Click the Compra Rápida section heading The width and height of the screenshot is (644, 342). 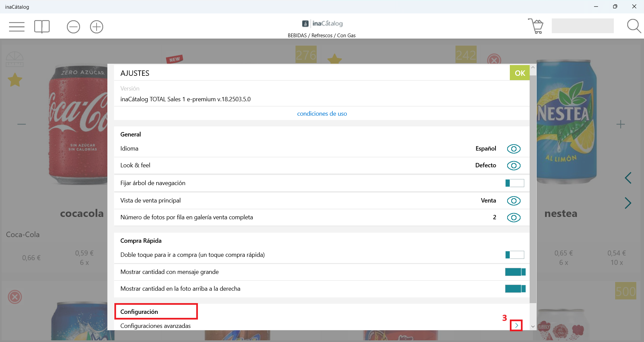pos(141,241)
